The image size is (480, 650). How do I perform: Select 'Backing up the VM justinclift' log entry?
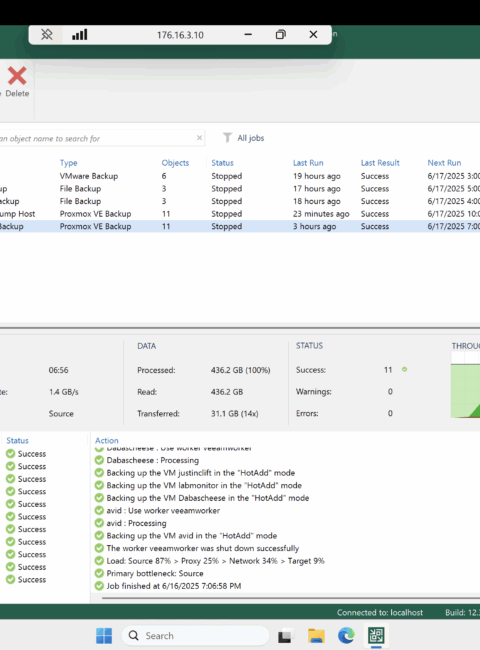click(201, 473)
